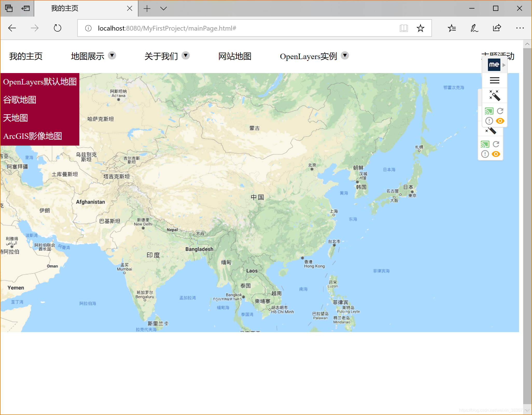532x415 pixels.
Task: Refresh the page with reload button
Action: point(57,28)
